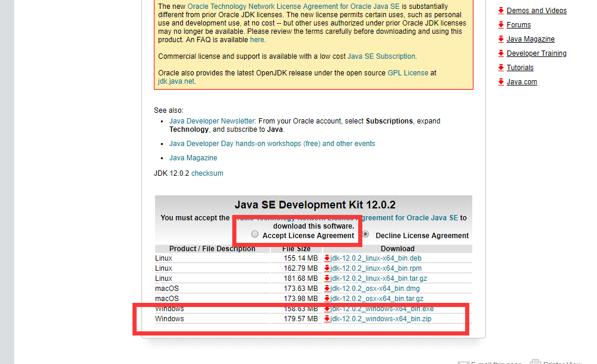Open Java Magazine link under See also
The width and height of the screenshot is (597, 364).
pos(193,157)
